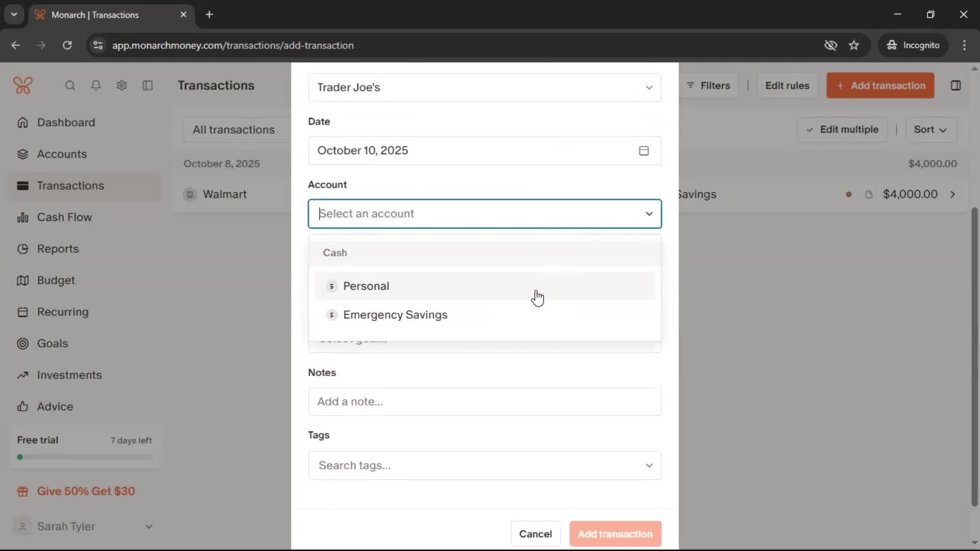Click the Monarch butterfly logo
Screen dimensions: 980x551
tap(23, 86)
